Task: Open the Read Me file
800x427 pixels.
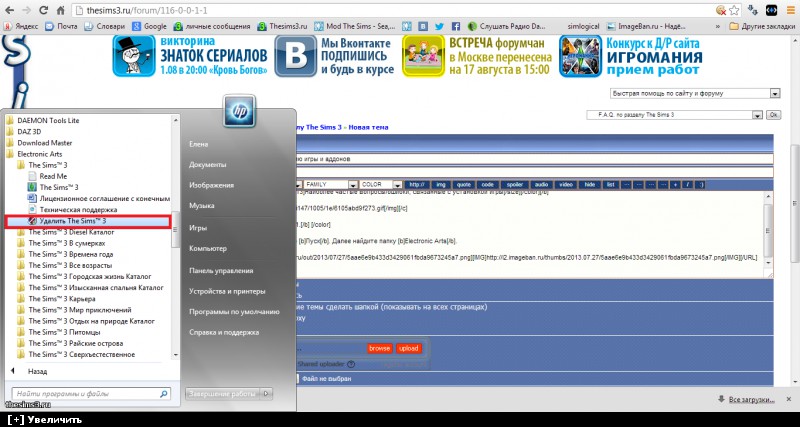Action: pos(47,176)
